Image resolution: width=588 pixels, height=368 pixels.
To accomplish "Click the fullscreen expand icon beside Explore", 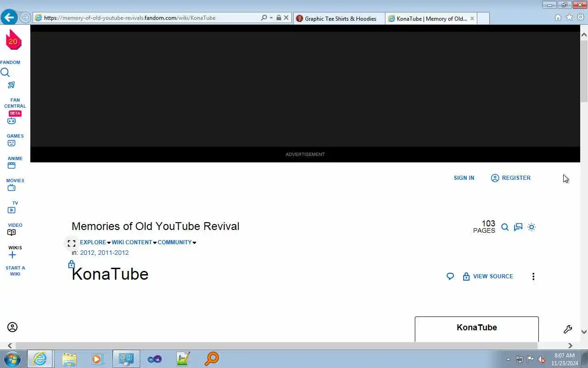I will [71, 243].
